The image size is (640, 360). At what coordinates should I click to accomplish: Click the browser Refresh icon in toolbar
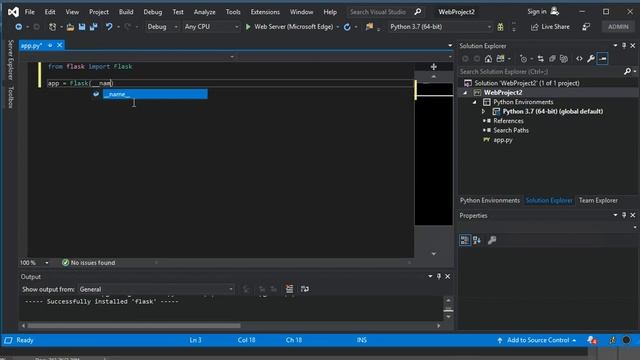pyautogui.click(x=347, y=27)
